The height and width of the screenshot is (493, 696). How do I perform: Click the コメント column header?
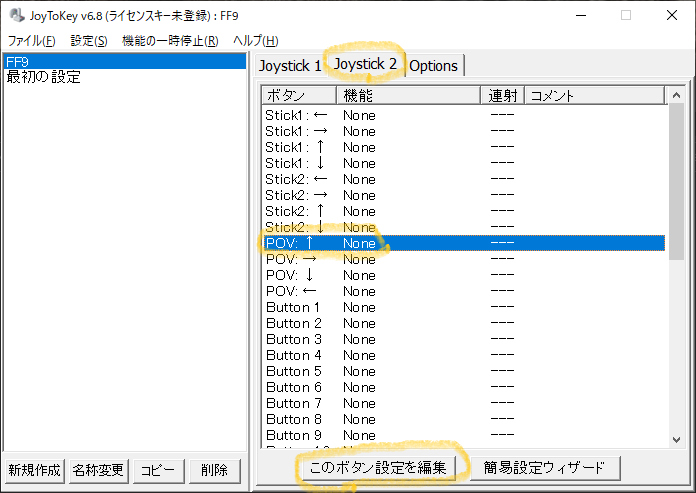(595, 95)
